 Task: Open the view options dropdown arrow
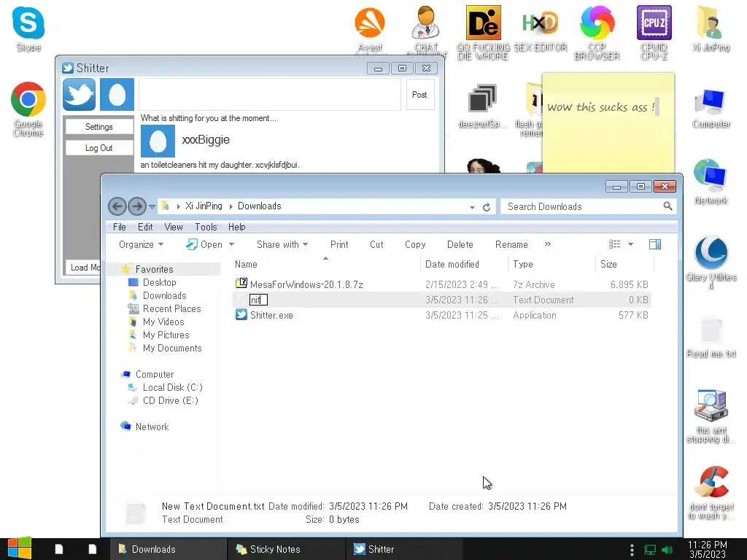pyautogui.click(x=630, y=244)
